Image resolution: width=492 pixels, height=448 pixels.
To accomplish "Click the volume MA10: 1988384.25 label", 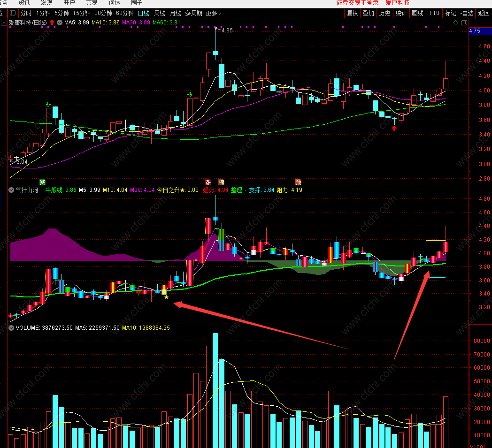I will 146,328.
